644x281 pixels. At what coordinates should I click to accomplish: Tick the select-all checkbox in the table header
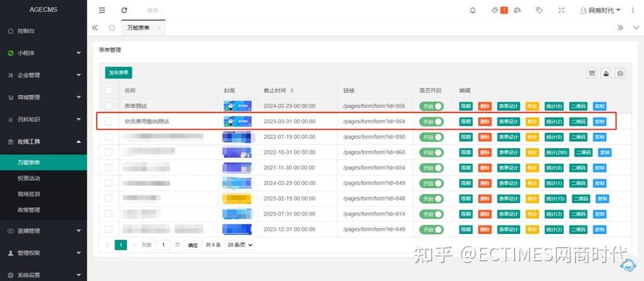(109, 90)
